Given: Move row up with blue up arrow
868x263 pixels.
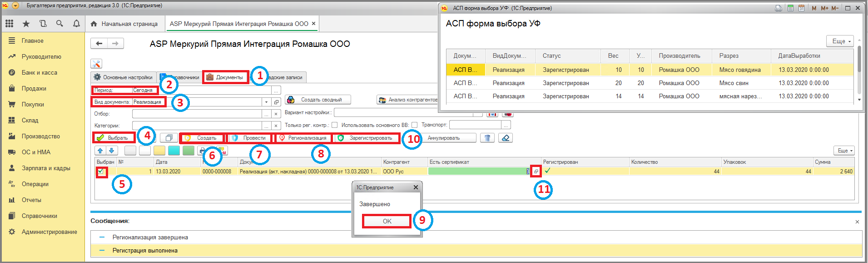Looking at the screenshot, I should 100,150.
